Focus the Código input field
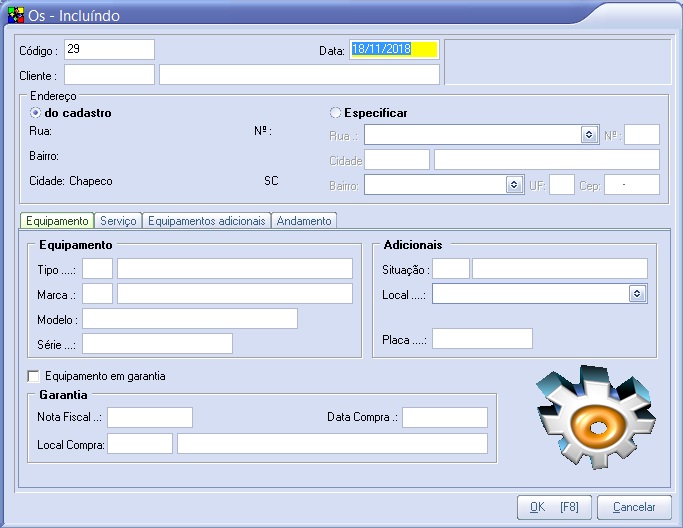Image resolution: width=683 pixels, height=528 pixels. pos(109,50)
